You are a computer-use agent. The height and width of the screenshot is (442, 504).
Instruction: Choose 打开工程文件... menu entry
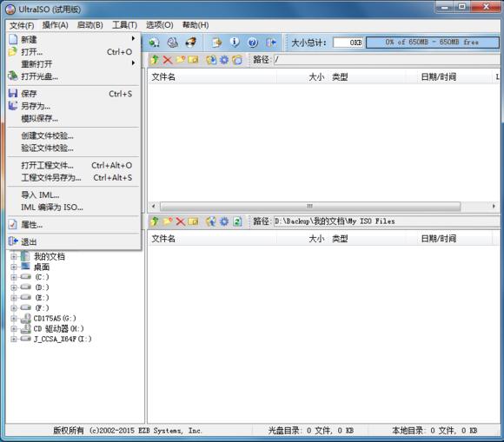click(73, 166)
